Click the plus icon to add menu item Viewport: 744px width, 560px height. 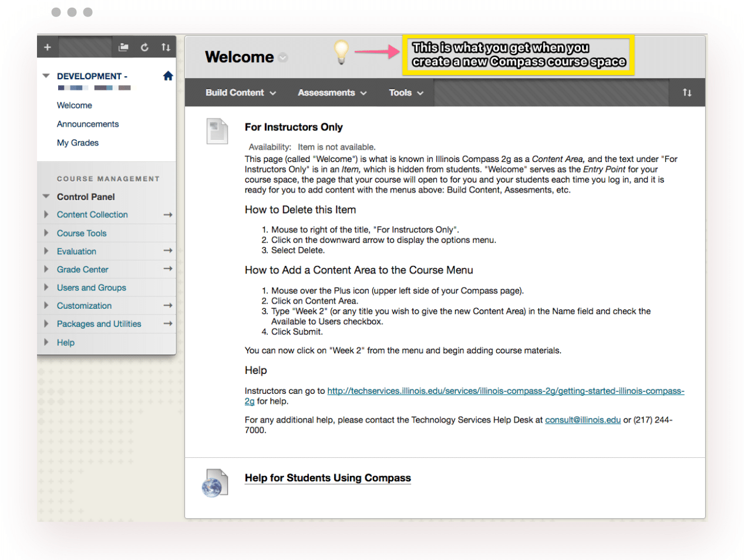click(x=48, y=48)
